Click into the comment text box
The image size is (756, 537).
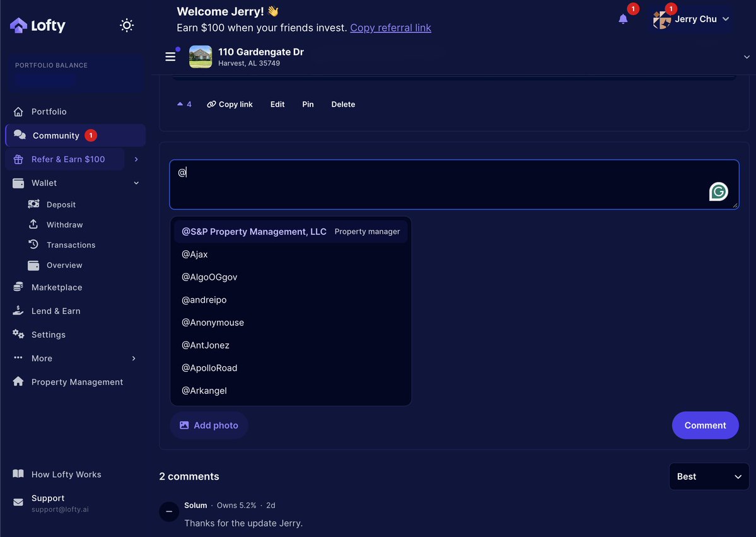click(454, 185)
